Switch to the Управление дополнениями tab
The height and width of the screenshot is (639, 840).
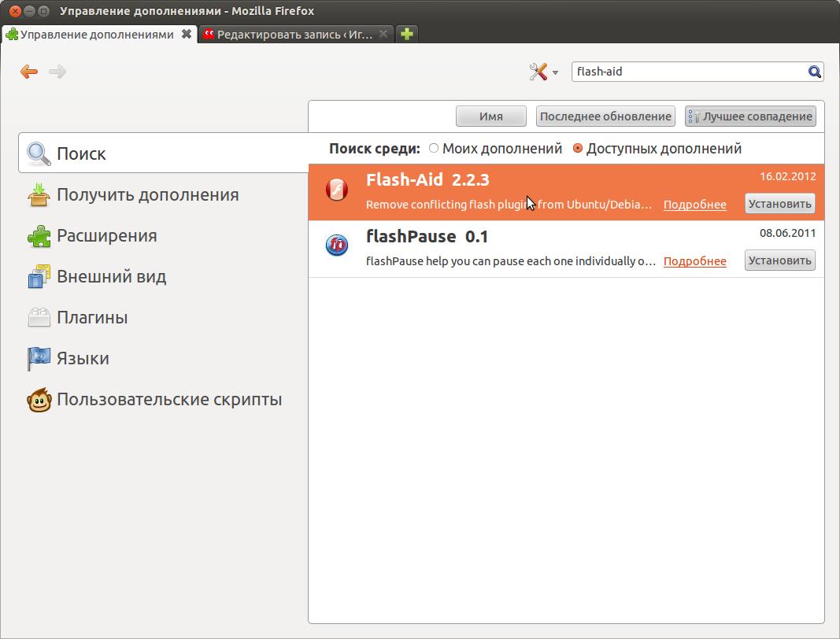coord(99,35)
